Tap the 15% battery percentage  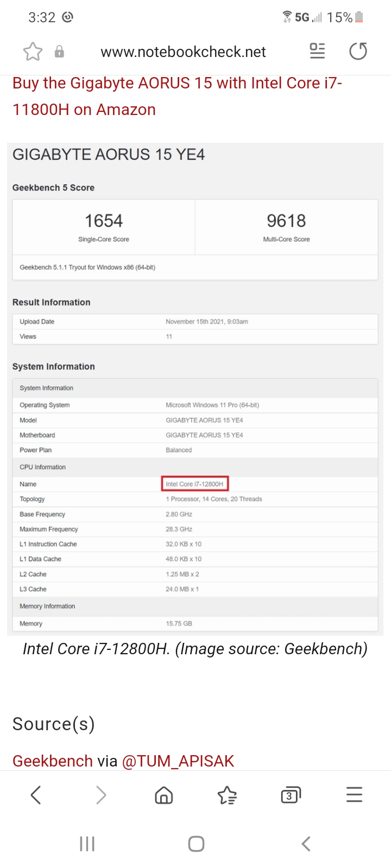[339, 18]
